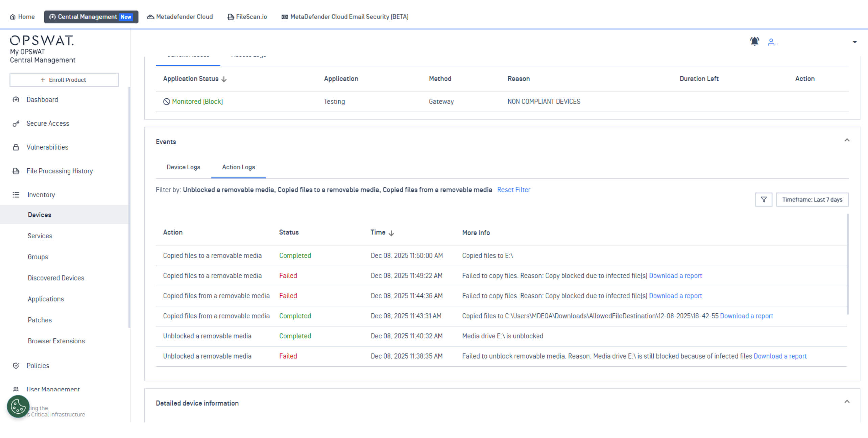Open Discovered Devices in the sidebar
The image size is (868, 438).
click(x=56, y=278)
